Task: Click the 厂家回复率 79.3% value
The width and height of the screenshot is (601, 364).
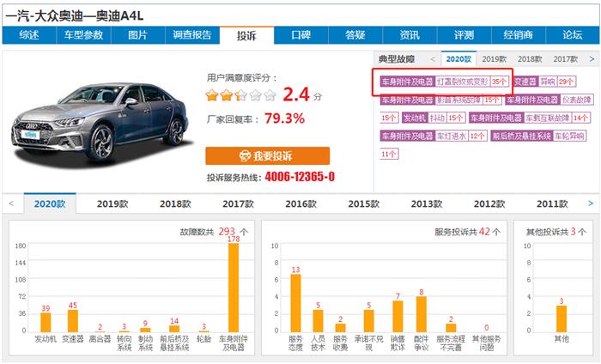Action: coord(284,118)
